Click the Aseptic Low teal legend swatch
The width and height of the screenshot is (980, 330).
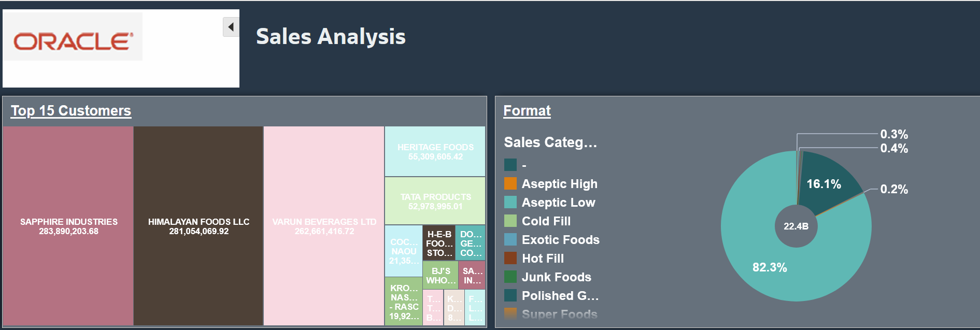click(x=510, y=202)
